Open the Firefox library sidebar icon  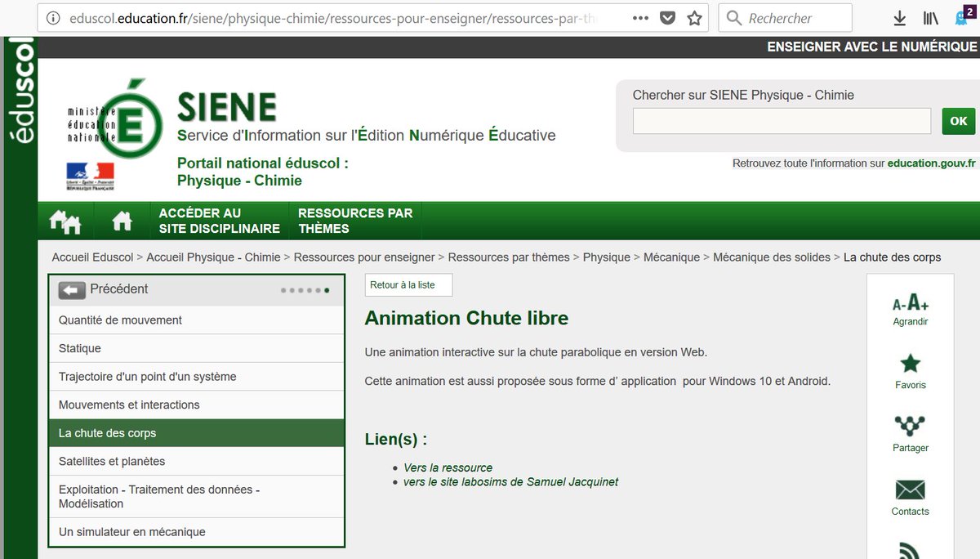click(x=930, y=17)
